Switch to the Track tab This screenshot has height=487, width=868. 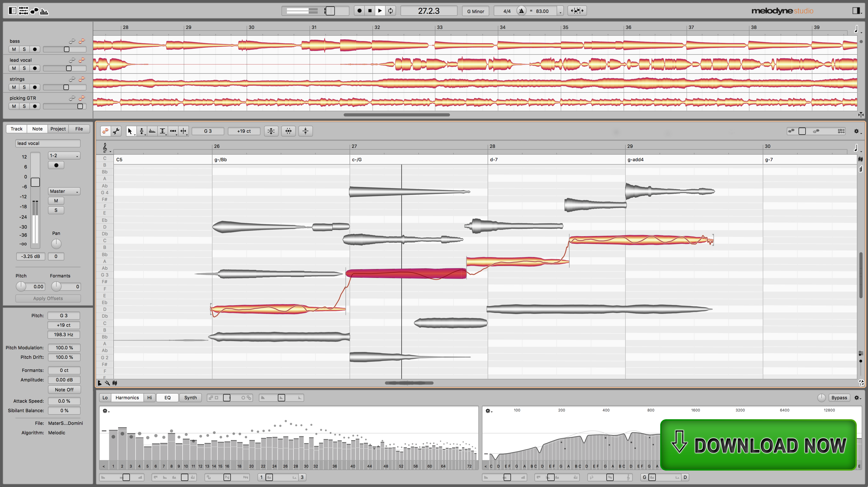tap(17, 129)
